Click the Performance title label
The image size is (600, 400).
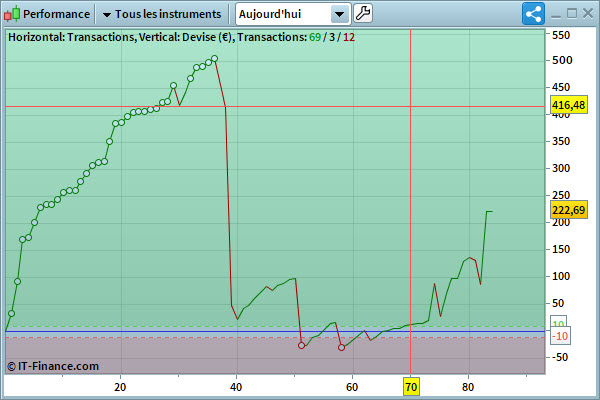(x=56, y=14)
